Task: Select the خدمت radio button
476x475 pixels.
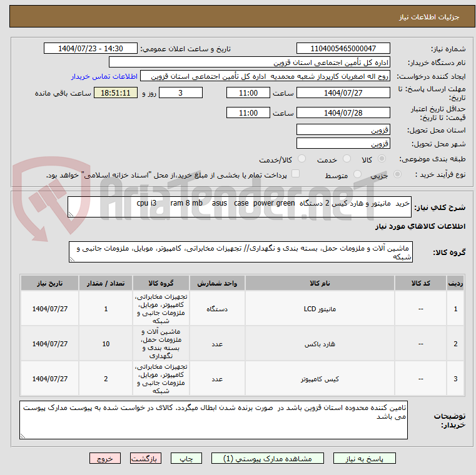Action: pyautogui.click(x=347, y=159)
